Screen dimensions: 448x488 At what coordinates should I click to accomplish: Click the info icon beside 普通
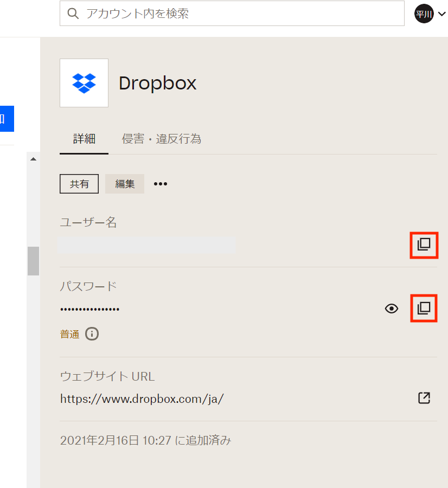(92, 333)
